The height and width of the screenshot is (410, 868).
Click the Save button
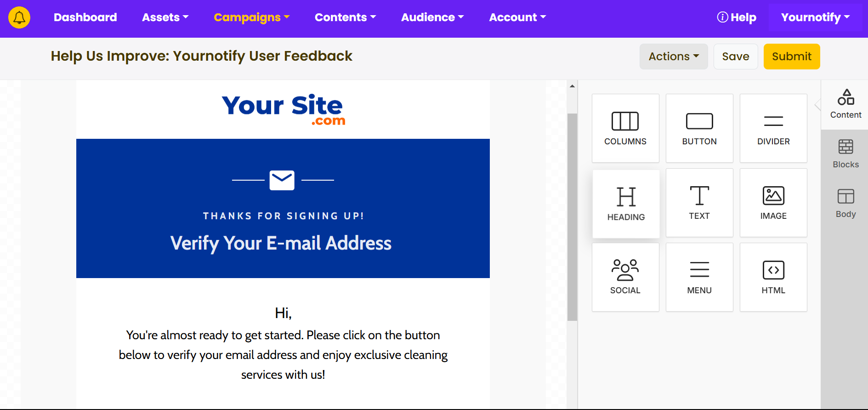pyautogui.click(x=736, y=57)
